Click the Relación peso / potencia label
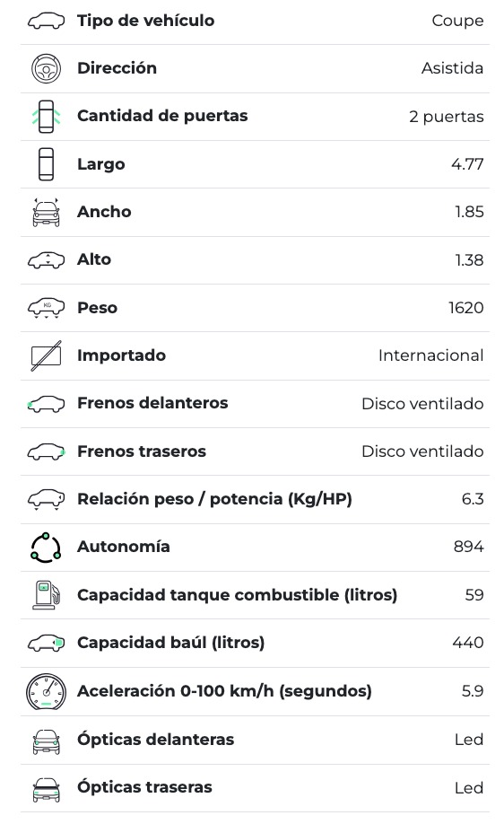Image resolution: width=504 pixels, height=824 pixels. [x=214, y=499]
